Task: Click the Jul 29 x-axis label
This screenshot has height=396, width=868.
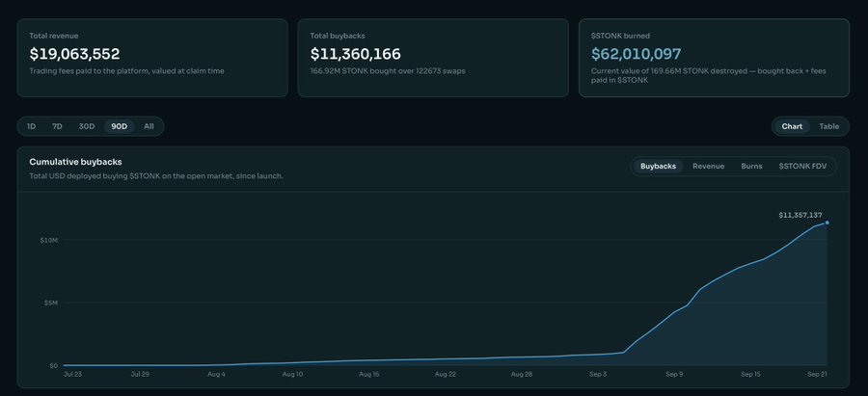Action: coord(140,375)
